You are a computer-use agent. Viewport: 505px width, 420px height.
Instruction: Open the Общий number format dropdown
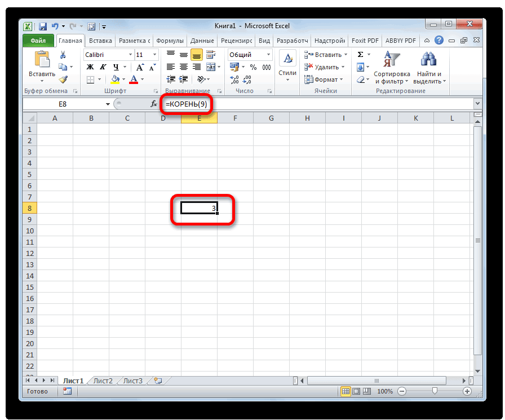point(268,55)
